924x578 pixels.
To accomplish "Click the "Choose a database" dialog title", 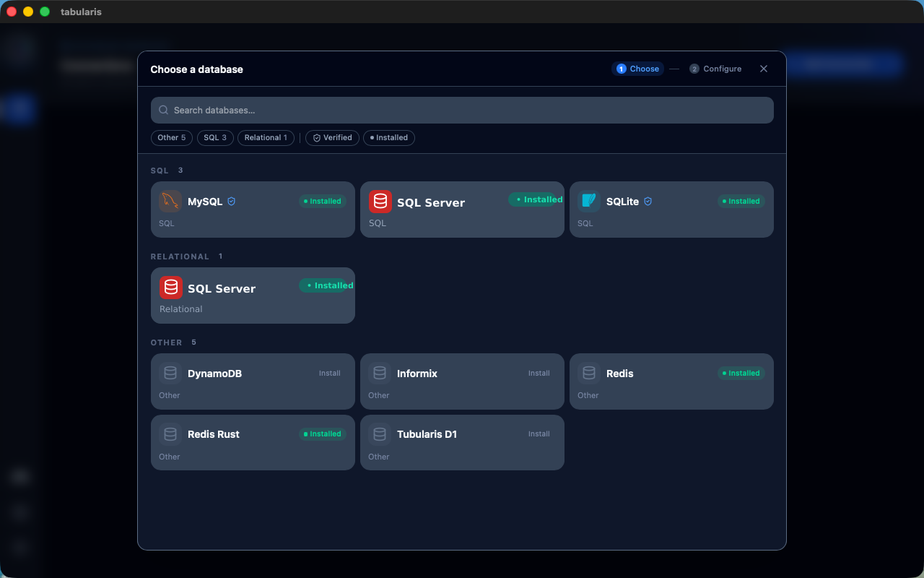I will click(x=196, y=69).
